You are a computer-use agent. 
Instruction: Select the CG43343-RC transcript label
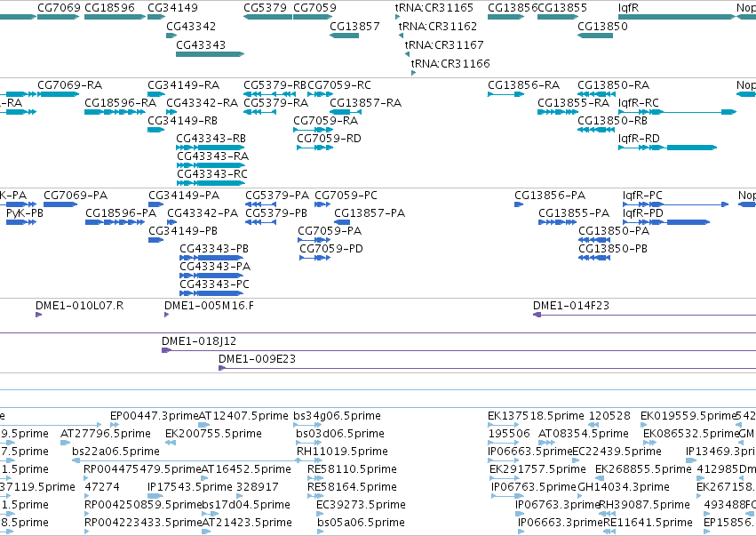pyautogui.click(x=212, y=173)
